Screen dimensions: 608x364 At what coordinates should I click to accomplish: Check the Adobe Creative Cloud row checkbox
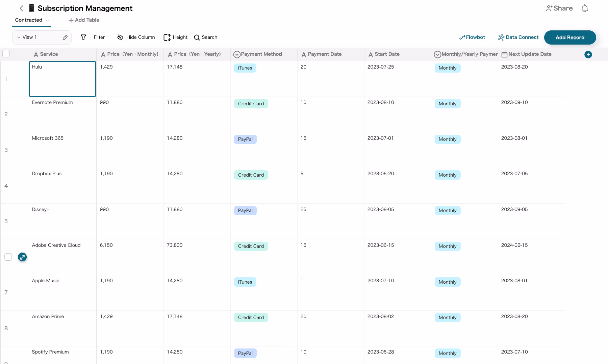coord(8,257)
